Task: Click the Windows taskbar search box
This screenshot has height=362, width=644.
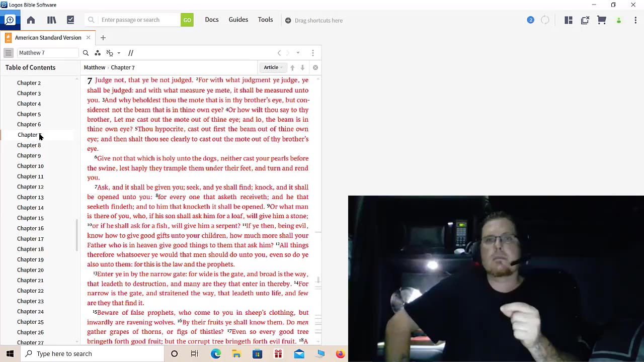Action: click(x=92, y=354)
